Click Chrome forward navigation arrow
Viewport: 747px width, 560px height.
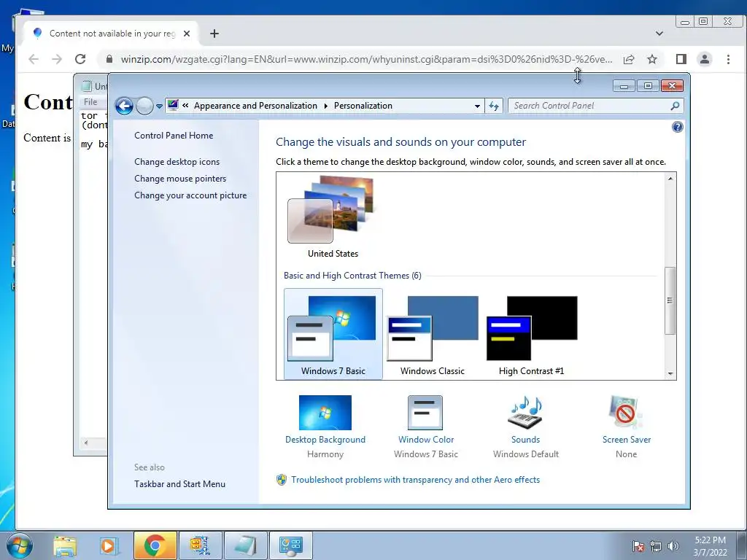click(x=57, y=59)
